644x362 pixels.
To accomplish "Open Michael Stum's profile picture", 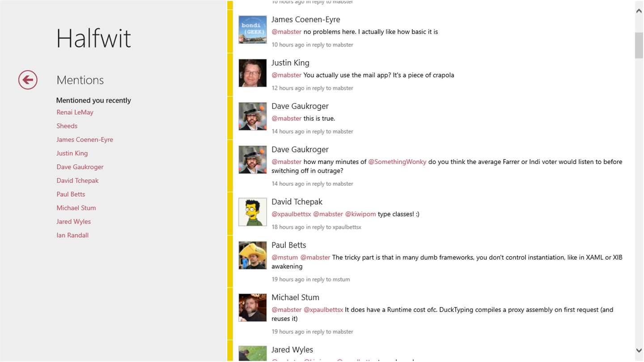I will 253,307.
